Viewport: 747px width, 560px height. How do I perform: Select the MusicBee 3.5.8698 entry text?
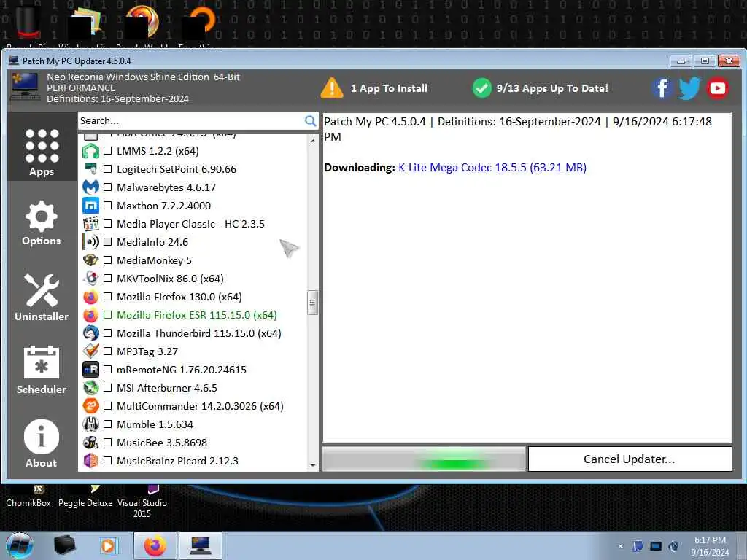(162, 443)
